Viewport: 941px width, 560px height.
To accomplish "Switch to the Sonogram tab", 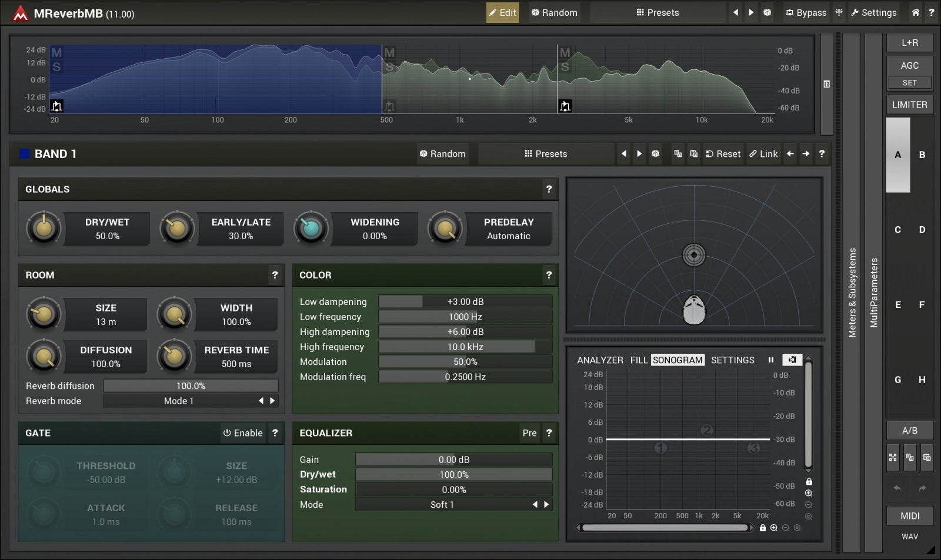I will [678, 360].
